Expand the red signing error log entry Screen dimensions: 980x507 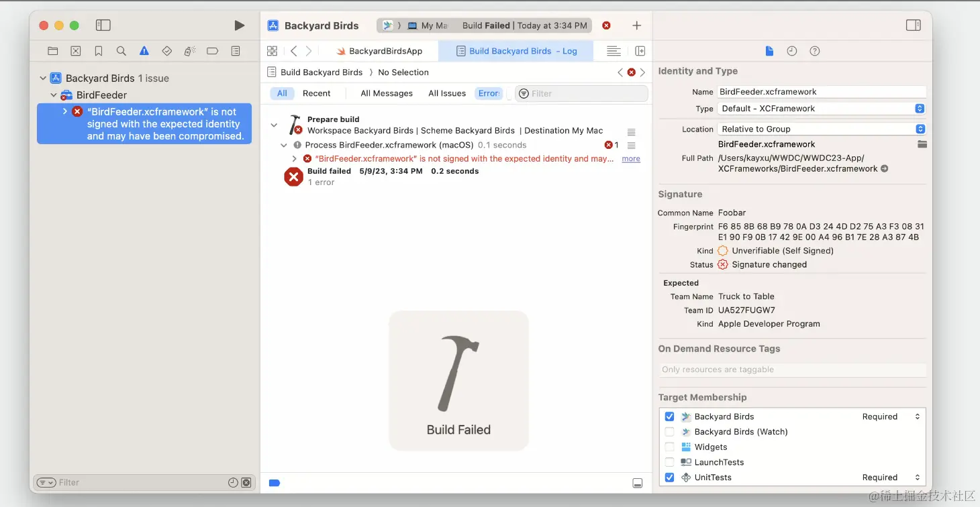[x=294, y=159]
